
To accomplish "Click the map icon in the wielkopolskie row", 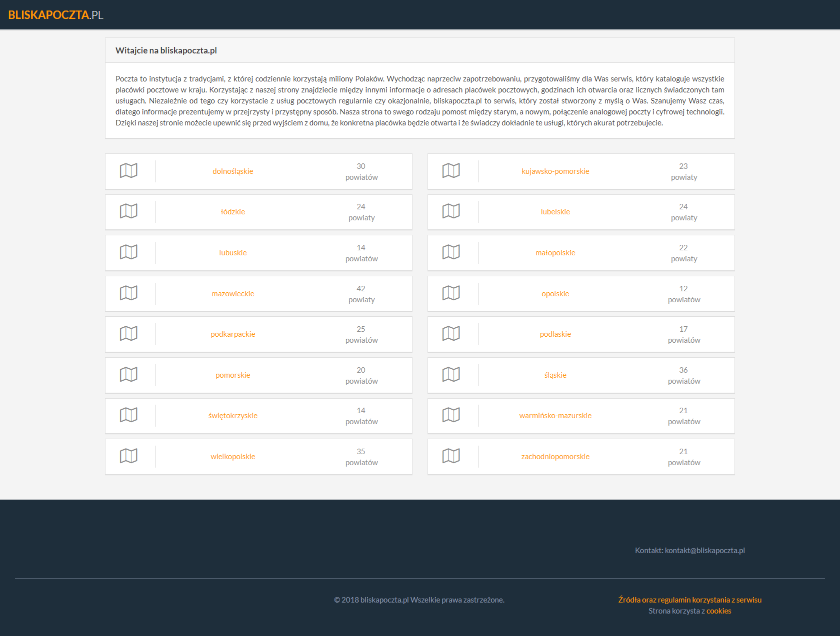I will (128, 456).
